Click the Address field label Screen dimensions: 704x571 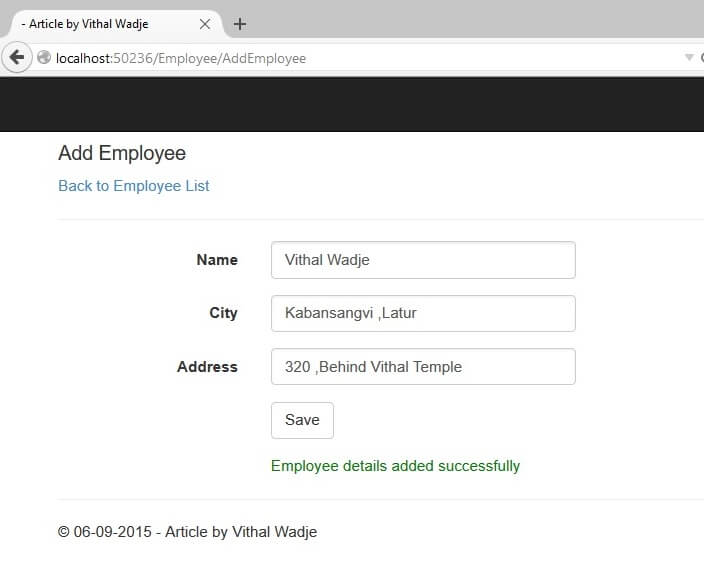point(207,367)
